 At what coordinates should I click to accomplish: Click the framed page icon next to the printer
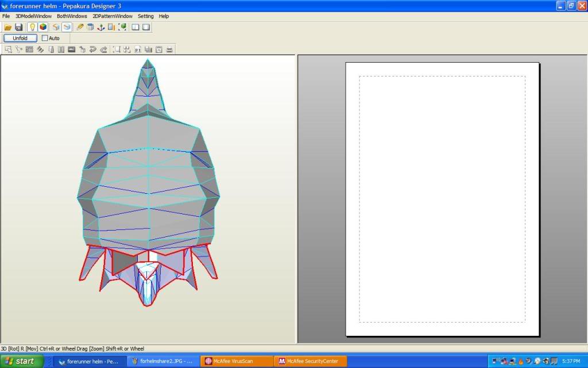(x=159, y=49)
